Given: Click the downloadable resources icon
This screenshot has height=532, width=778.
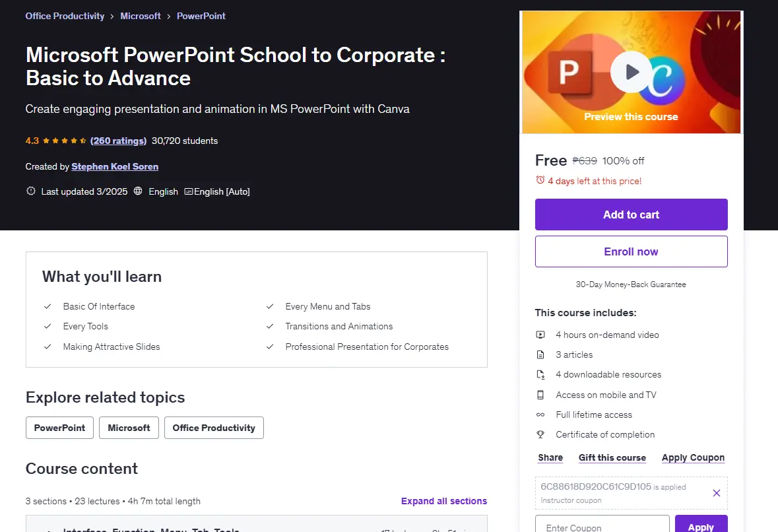Looking at the screenshot, I should (x=540, y=375).
